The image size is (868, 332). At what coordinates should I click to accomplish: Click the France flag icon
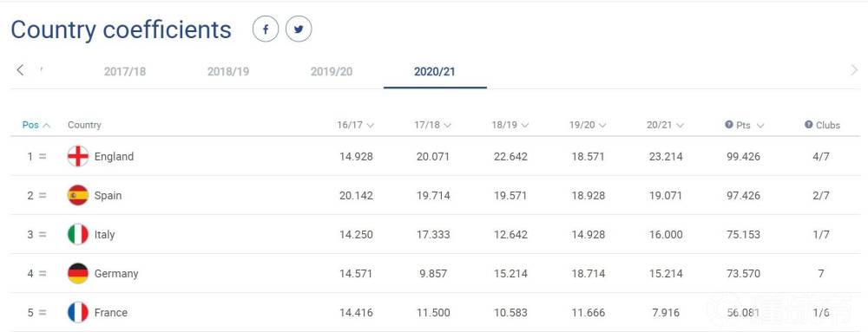pos(78,313)
